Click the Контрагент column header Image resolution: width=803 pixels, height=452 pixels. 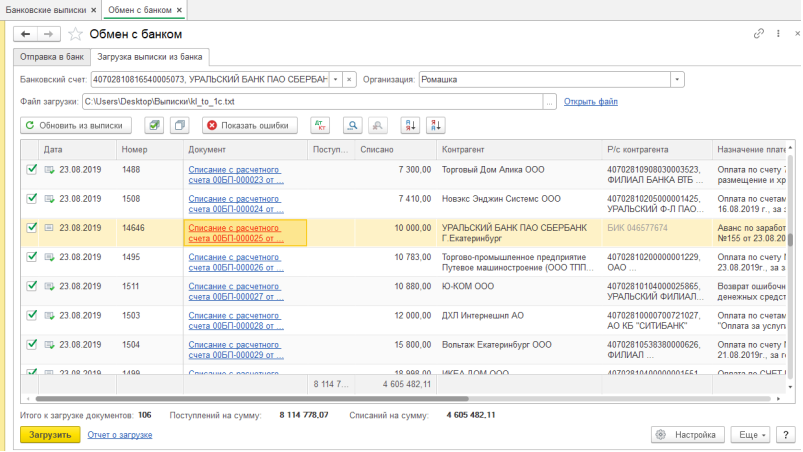pyautogui.click(x=519, y=149)
